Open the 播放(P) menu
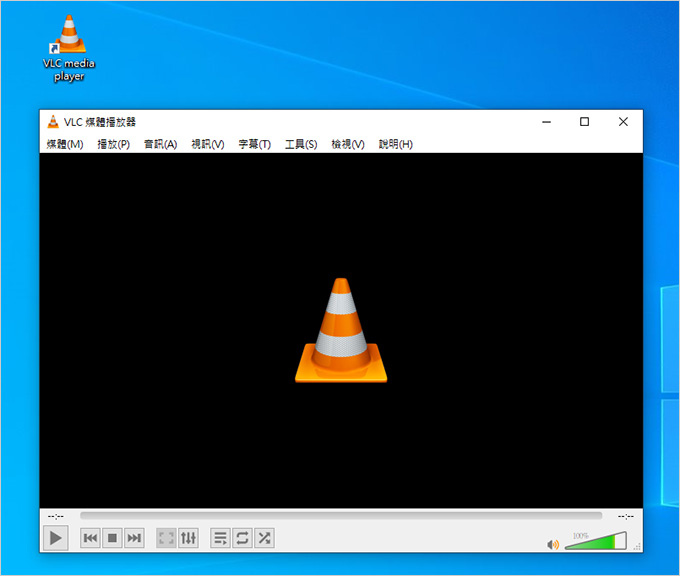The image size is (680, 576). click(114, 144)
